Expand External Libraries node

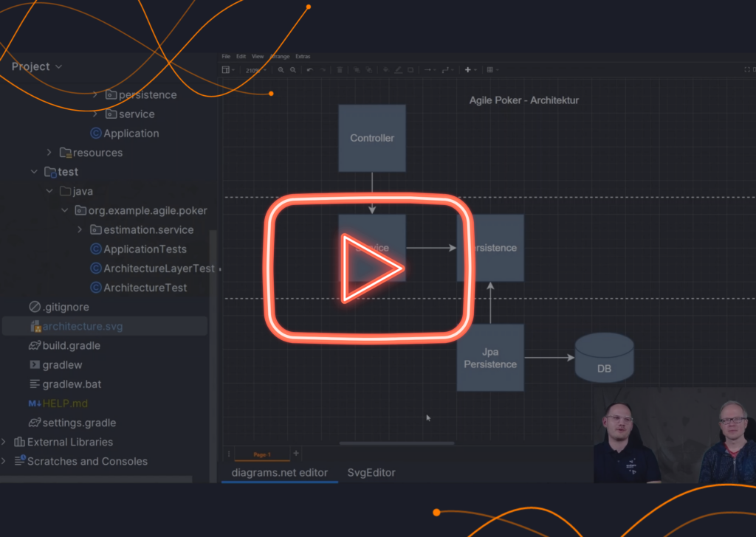click(x=4, y=442)
